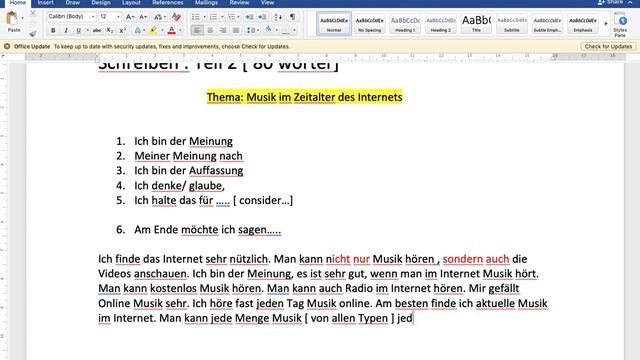Switch to the Home ribbon tab

(x=18, y=2)
